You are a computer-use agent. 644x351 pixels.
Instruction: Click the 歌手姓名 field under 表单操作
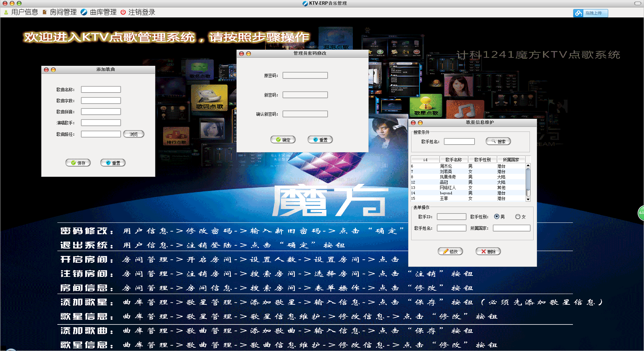pos(451,228)
